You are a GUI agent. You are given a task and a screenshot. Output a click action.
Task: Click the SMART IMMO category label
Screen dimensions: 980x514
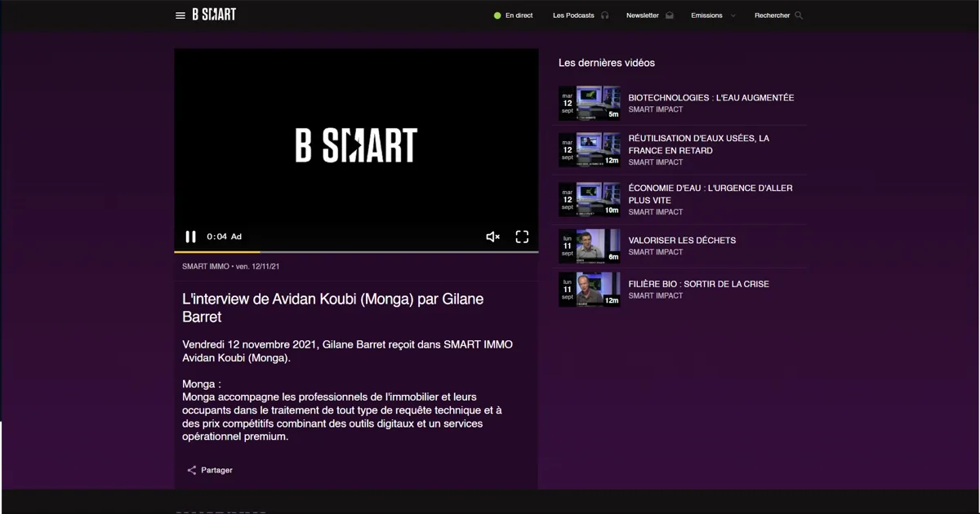206,267
